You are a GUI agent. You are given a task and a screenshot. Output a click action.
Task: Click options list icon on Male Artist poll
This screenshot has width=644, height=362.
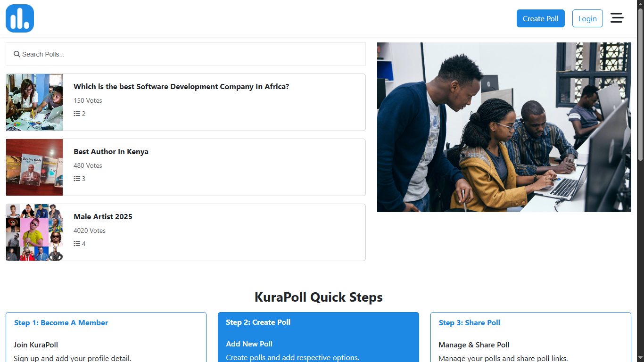point(77,244)
